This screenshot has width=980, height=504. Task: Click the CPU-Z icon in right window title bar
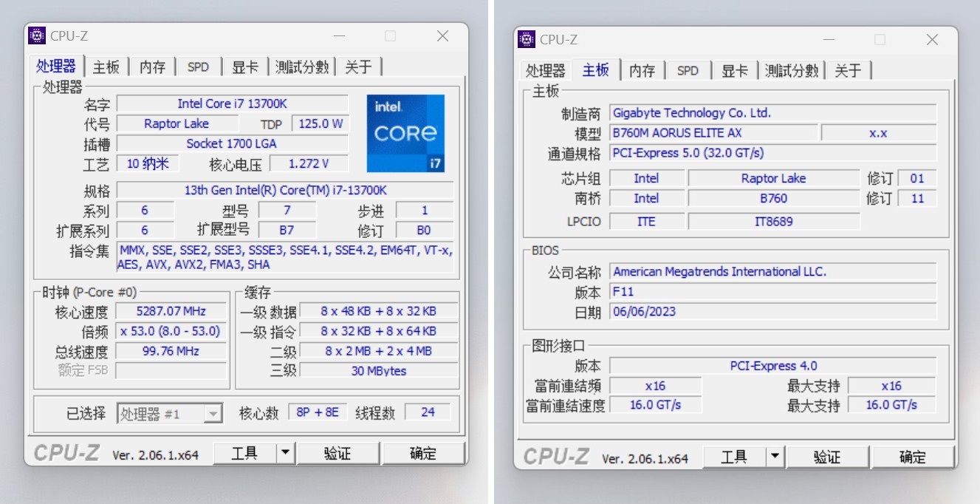point(526,39)
